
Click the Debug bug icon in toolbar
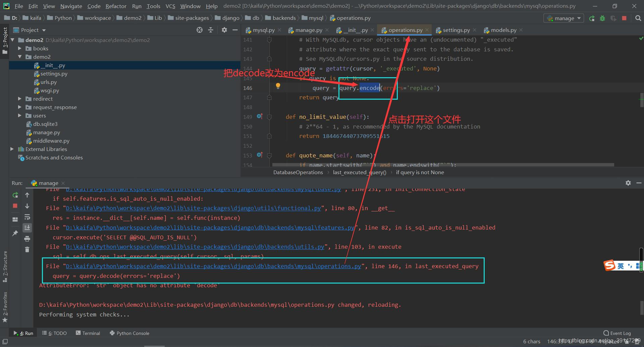pyautogui.click(x=602, y=18)
